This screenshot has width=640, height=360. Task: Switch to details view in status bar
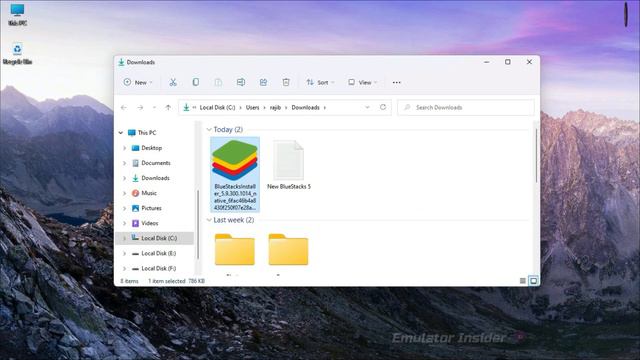[522, 281]
